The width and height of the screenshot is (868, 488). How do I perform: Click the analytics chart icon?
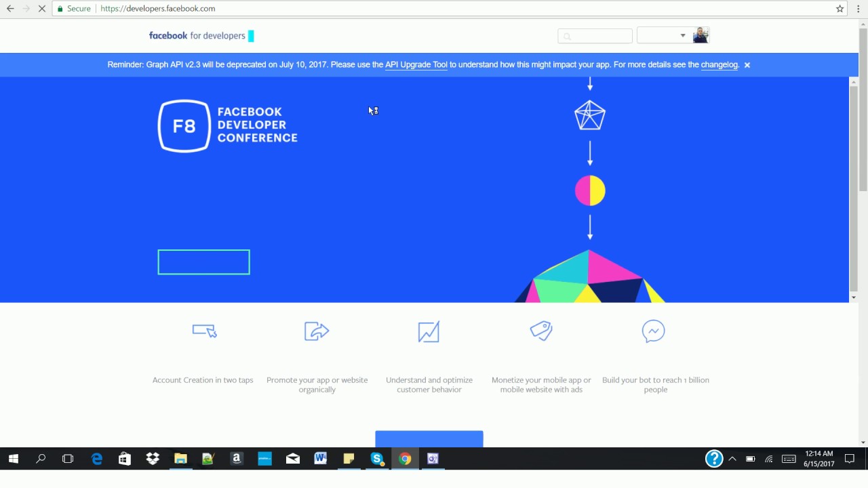429,331
